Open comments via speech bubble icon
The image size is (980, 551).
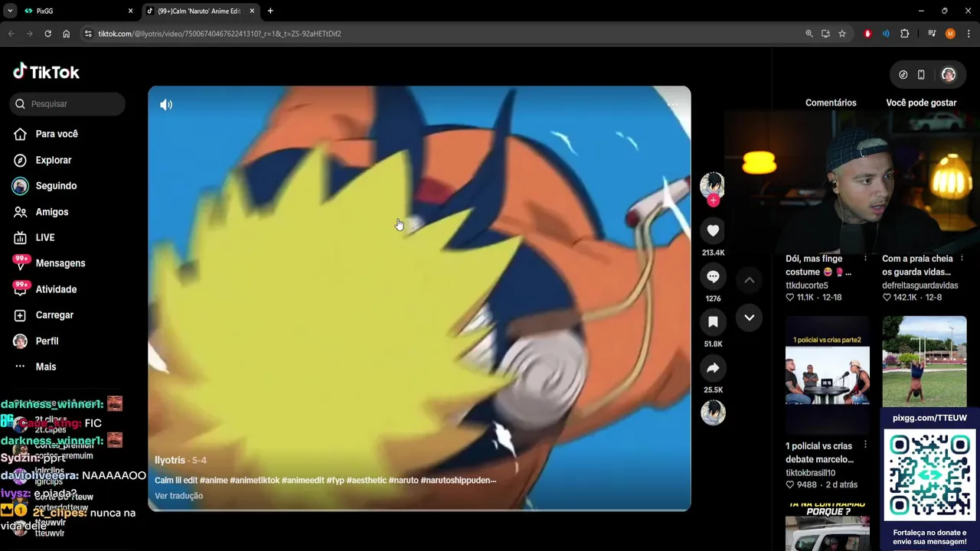(x=713, y=276)
